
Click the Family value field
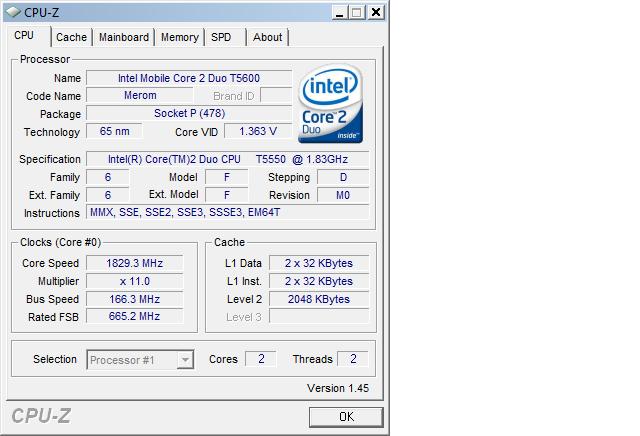coord(108,177)
